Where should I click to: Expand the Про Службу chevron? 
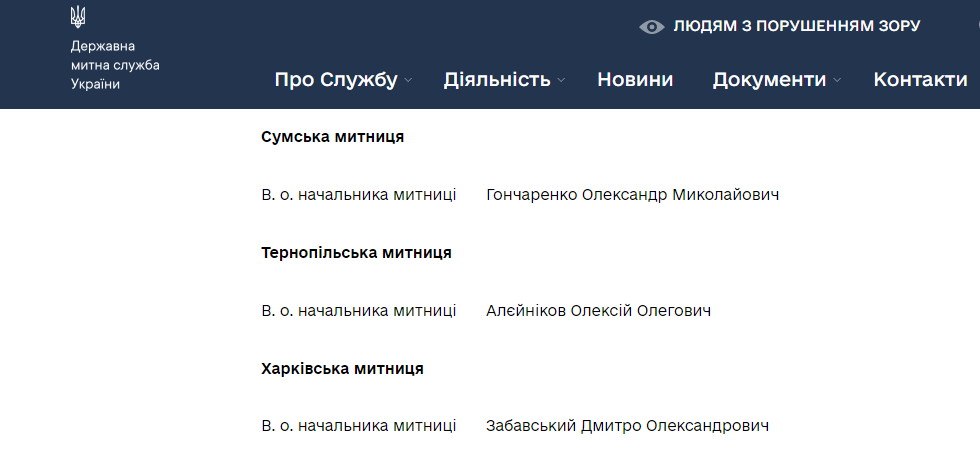(408, 80)
